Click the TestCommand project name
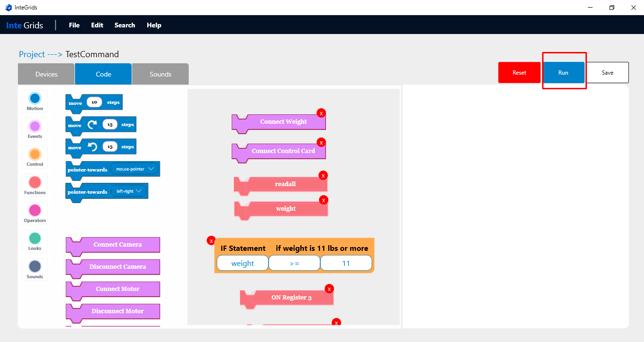The height and width of the screenshot is (342, 644). [x=92, y=54]
